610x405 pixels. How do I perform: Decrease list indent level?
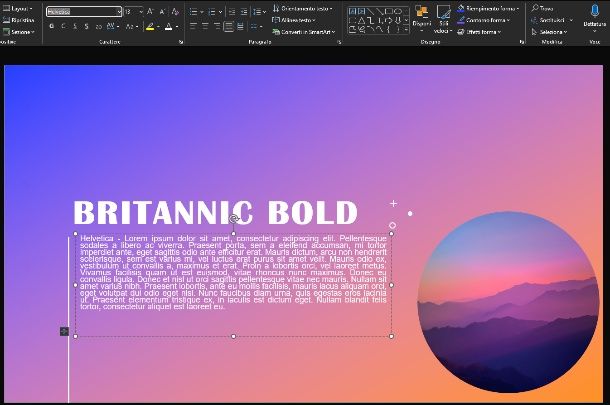pyautogui.click(x=232, y=12)
